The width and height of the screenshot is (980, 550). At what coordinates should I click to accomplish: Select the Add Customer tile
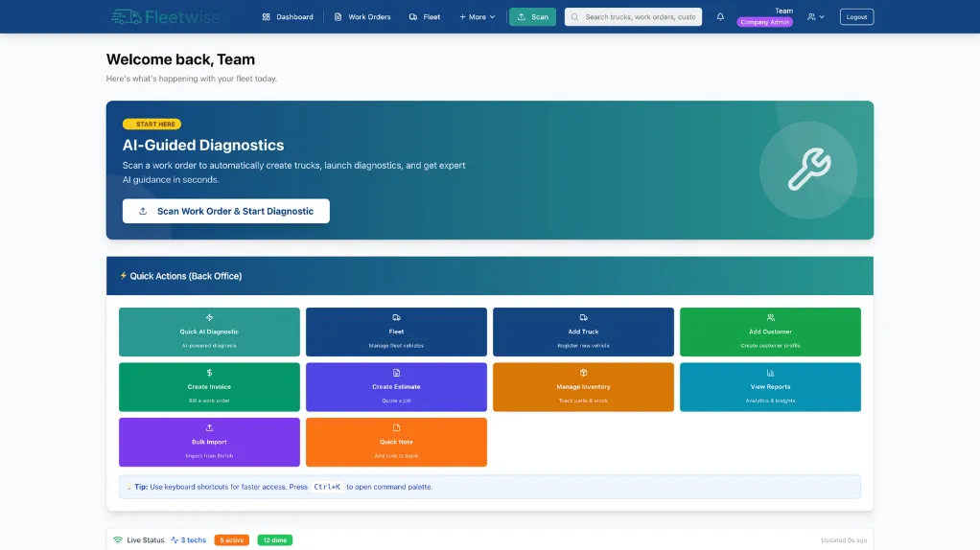770,332
